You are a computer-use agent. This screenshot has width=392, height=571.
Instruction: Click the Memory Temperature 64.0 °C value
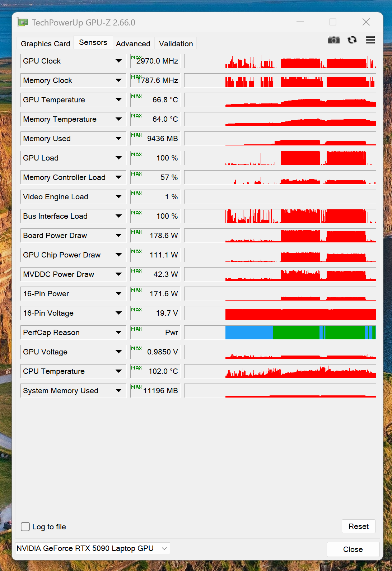[155, 119]
